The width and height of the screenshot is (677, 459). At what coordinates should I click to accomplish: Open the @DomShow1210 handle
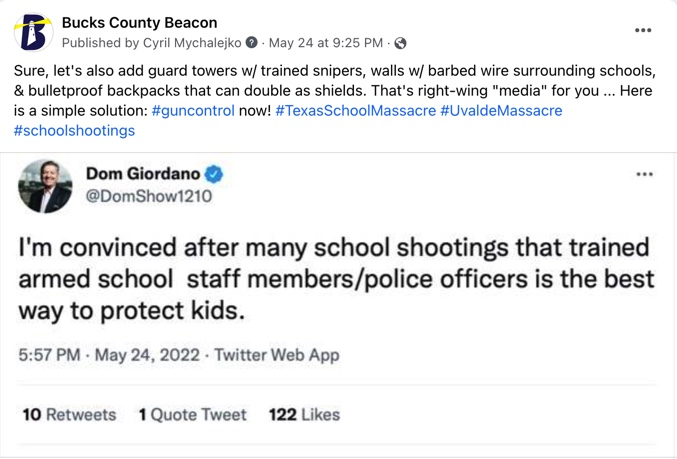coord(149,196)
